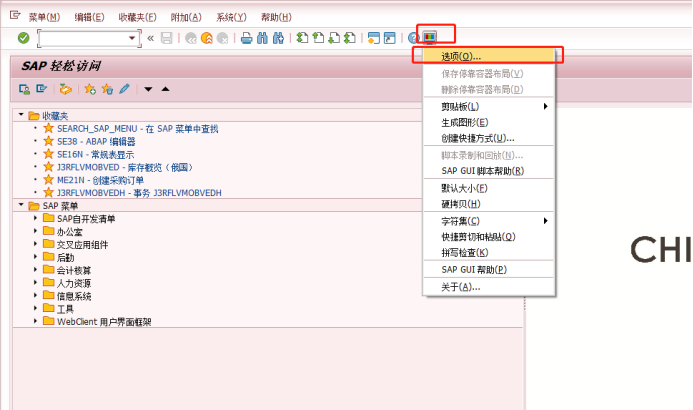The image size is (693, 410).
Task: Open the 收藏夹(F) menu
Action: point(137,17)
